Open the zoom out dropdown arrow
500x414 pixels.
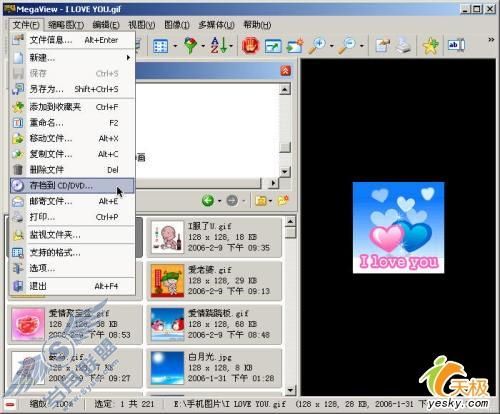tap(362, 46)
